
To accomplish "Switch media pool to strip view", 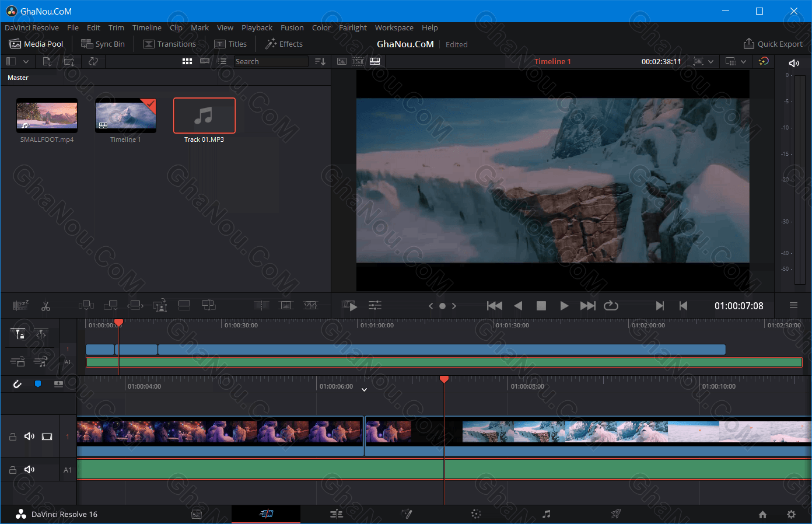I will (205, 61).
